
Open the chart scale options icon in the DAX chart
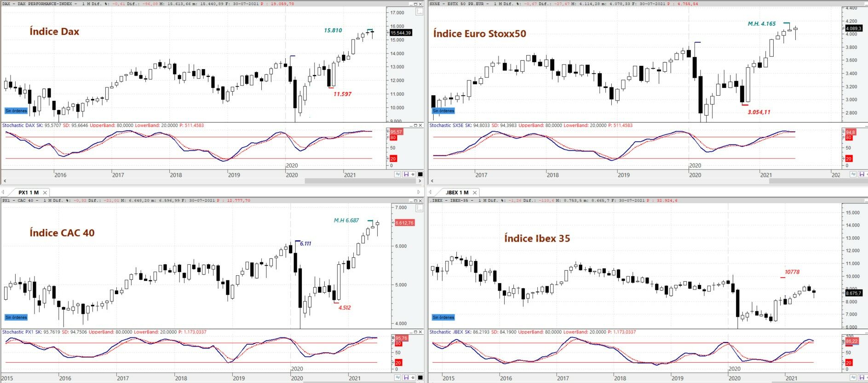click(419, 12)
